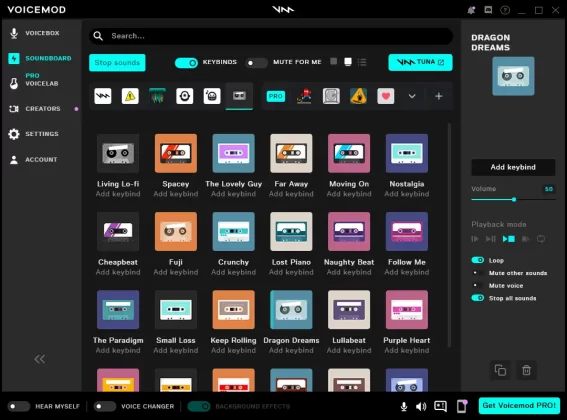Screen dimensions: 567x420
Task: Open notifications bell icon
Action: (471, 10)
